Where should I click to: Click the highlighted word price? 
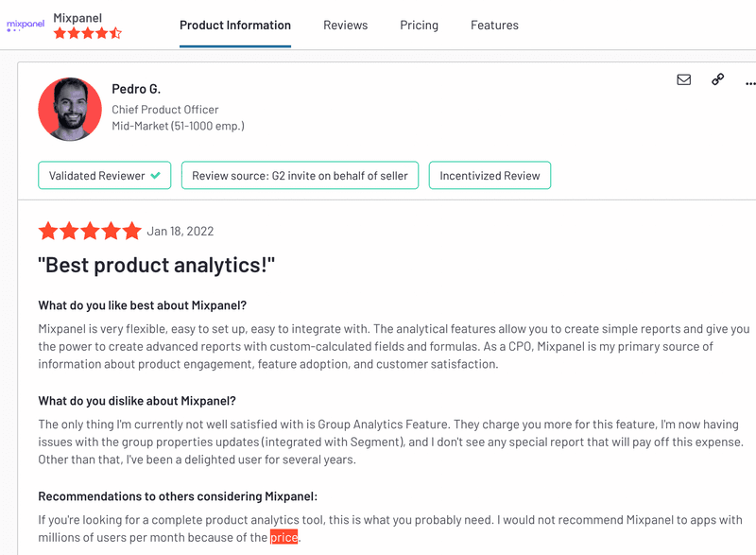[283, 536]
